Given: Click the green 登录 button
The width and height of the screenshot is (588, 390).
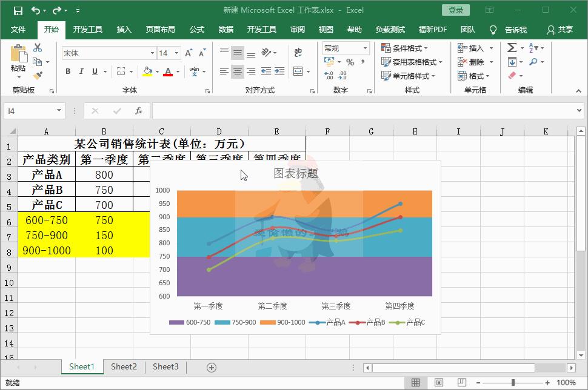Looking at the screenshot, I should [455, 10].
